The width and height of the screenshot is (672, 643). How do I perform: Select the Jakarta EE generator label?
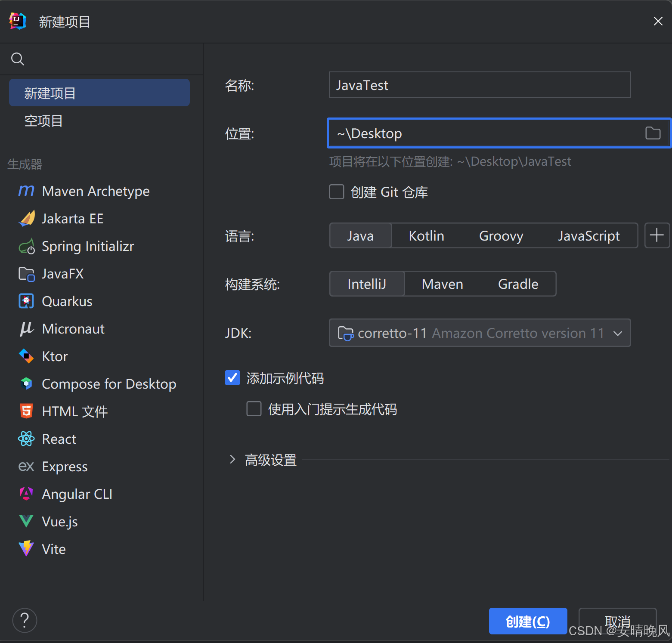73,218
